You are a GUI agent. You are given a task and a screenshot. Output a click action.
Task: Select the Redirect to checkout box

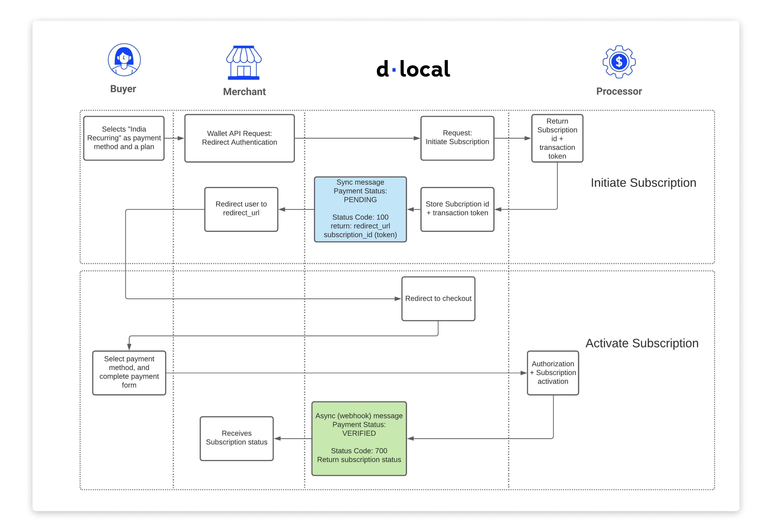click(x=438, y=299)
